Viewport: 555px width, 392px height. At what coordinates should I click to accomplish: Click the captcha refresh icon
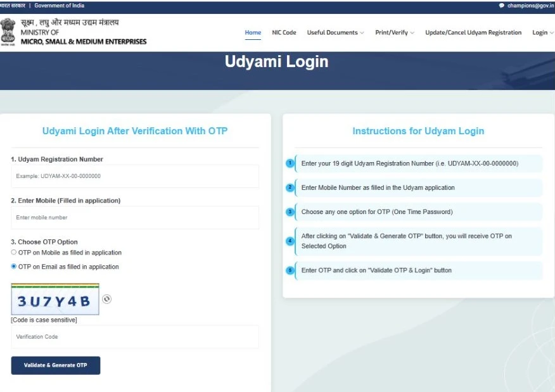click(x=106, y=300)
